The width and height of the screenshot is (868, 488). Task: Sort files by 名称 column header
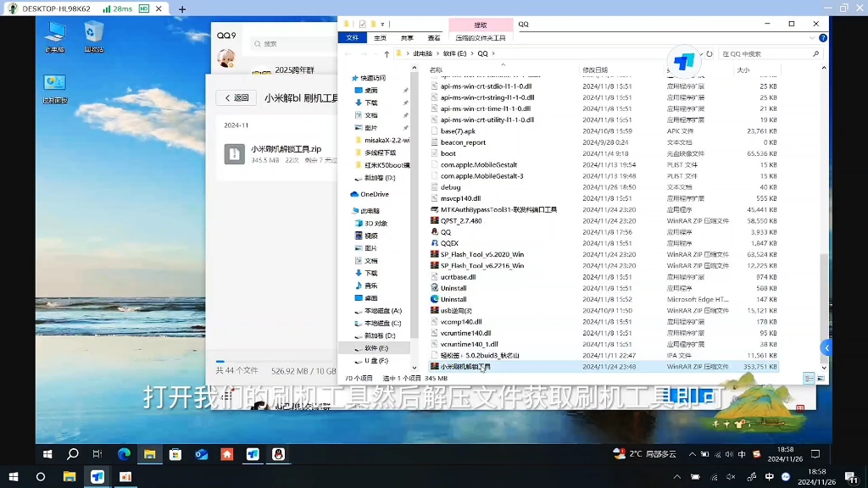click(437, 70)
